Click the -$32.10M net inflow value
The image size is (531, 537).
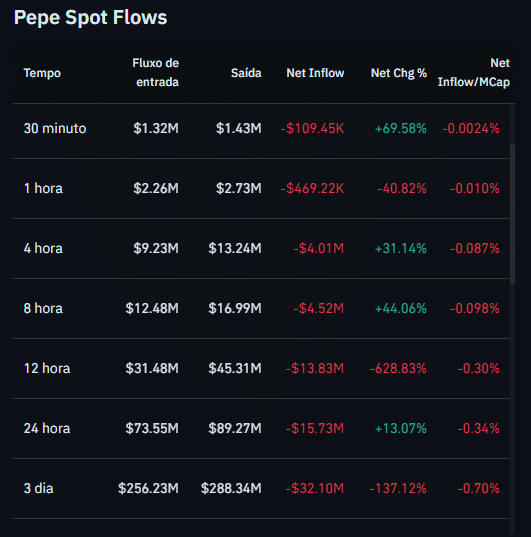coord(315,488)
